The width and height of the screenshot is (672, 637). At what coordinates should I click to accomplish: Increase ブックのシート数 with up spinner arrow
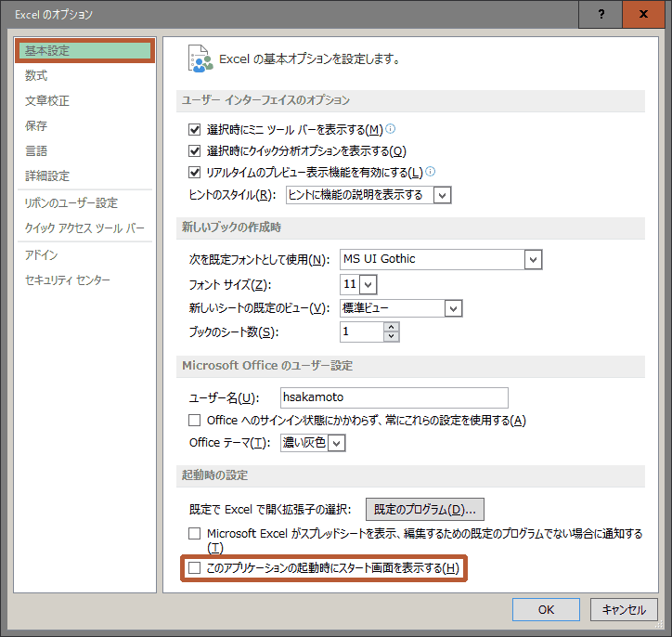pyautogui.click(x=391, y=327)
